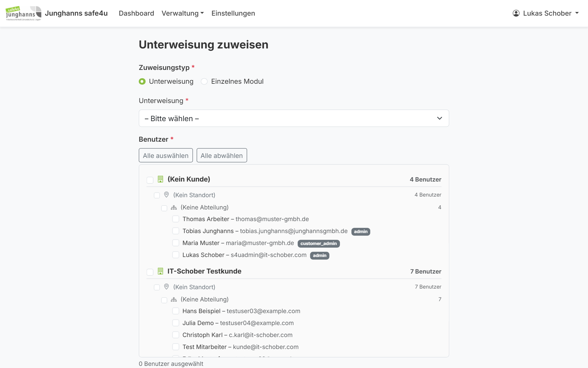The width and height of the screenshot is (588, 368).
Task: Click the admin badge beside Tobias Junghanns
Action: (361, 232)
